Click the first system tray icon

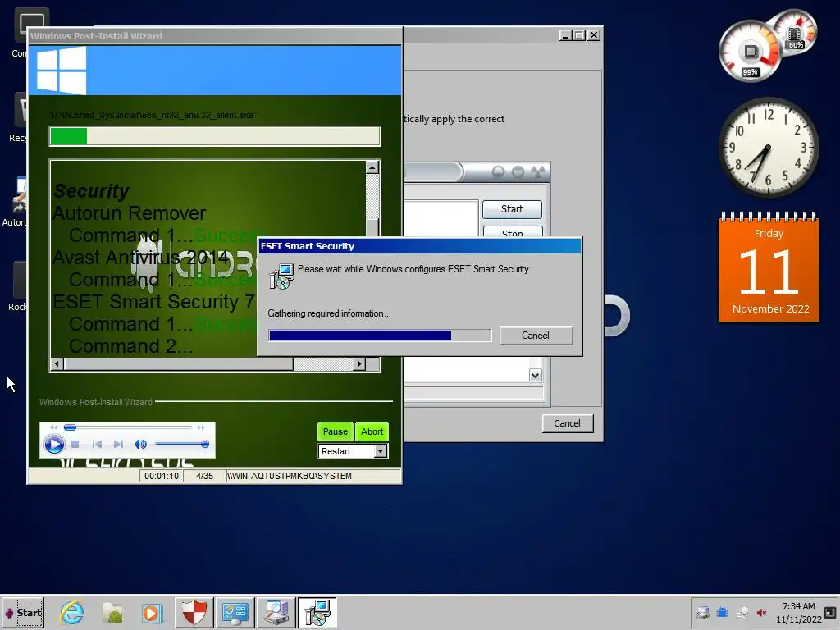point(702,612)
